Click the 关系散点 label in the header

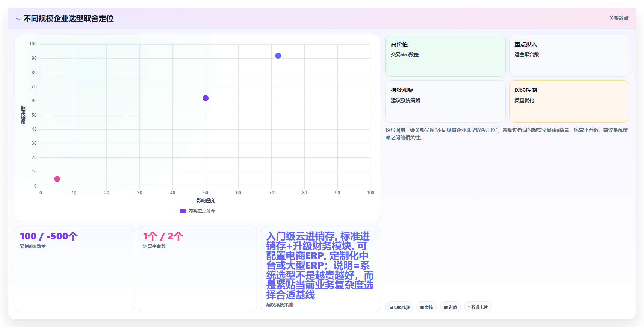pyautogui.click(x=618, y=18)
